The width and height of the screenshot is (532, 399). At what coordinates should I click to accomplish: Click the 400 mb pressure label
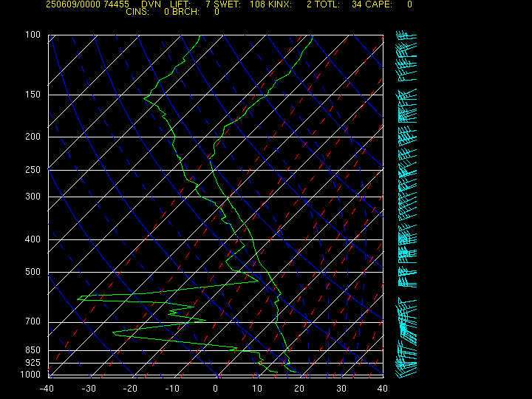(33, 239)
